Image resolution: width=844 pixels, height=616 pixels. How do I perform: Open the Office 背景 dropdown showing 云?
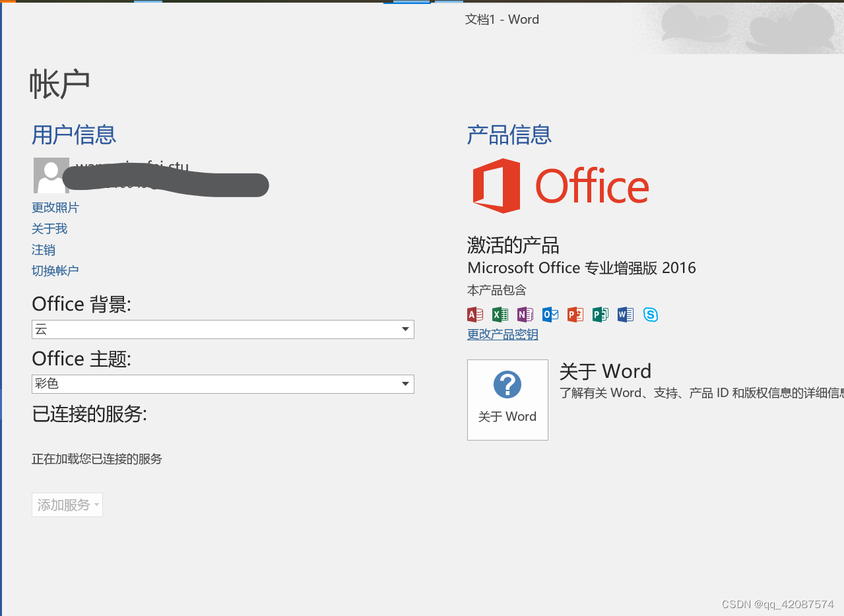pos(223,329)
